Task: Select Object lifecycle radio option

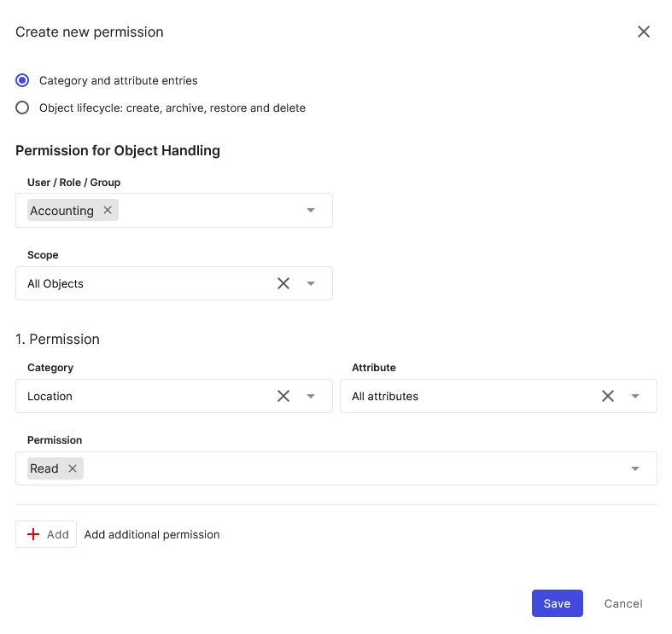Action: pos(22,108)
